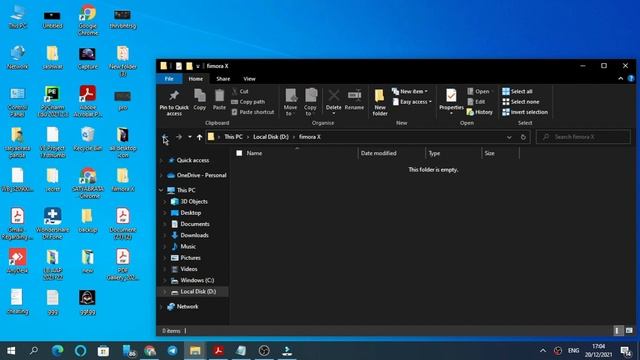Switch to the Share ribbon tab
Screen dimensions: 640x360
tap(223, 79)
